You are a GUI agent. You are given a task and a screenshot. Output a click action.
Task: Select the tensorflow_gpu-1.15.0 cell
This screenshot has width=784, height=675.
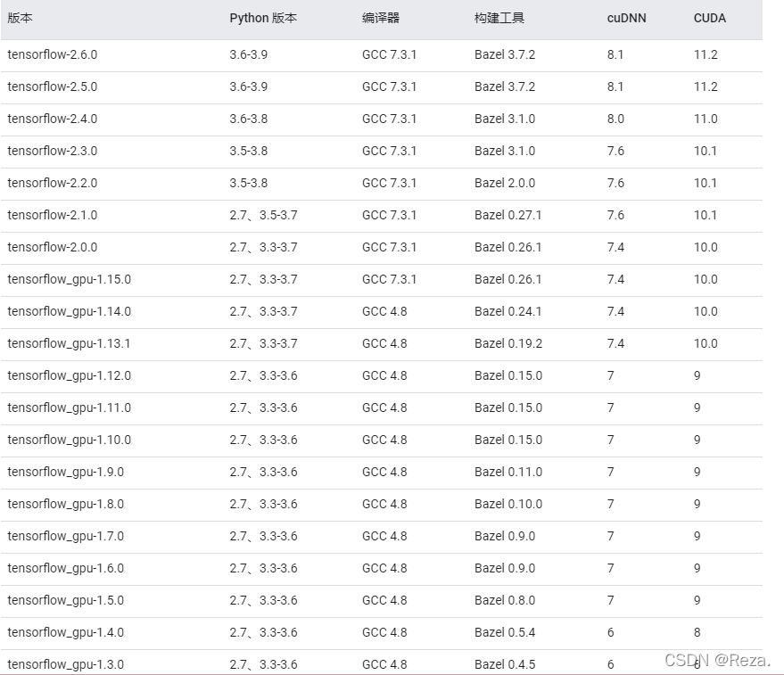point(69,279)
